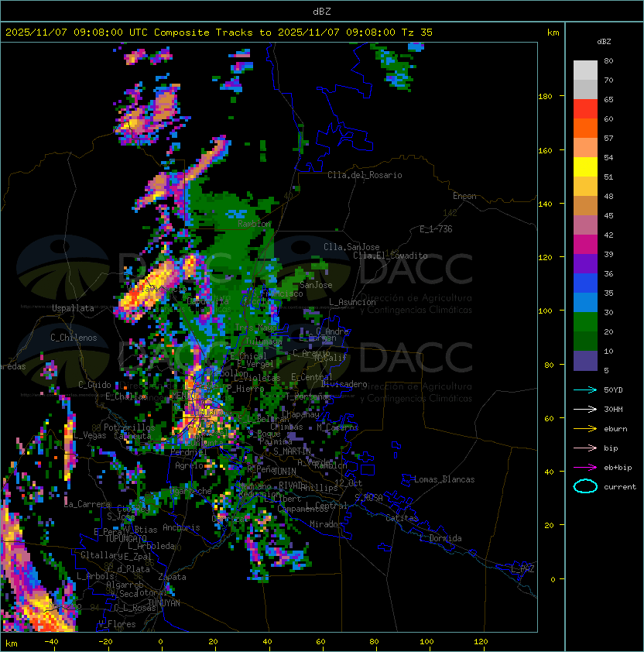The image size is (644, 652).
Task: Click the -40 km mark on horizontal axis
Action: [x=51, y=642]
